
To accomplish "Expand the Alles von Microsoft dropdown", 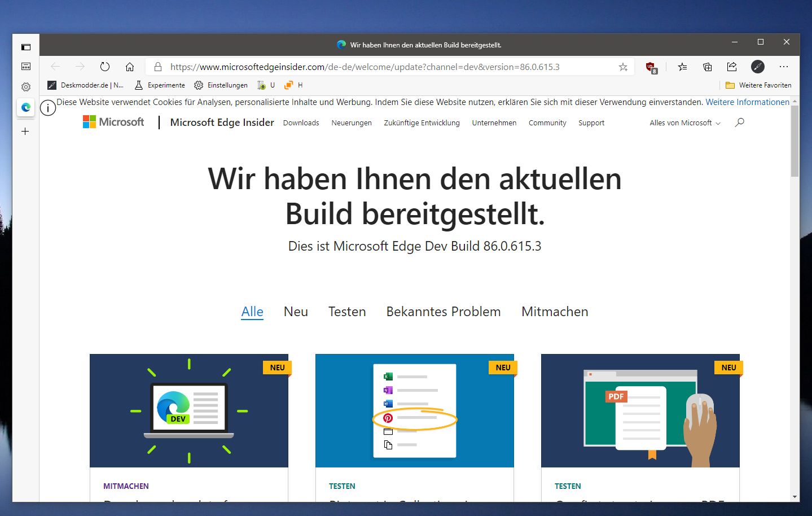I will pos(685,123).
